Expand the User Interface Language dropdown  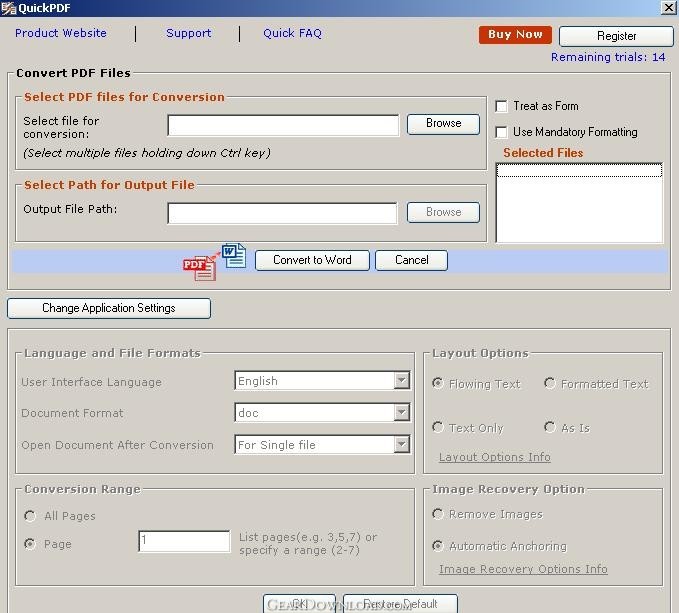(402, 381)
